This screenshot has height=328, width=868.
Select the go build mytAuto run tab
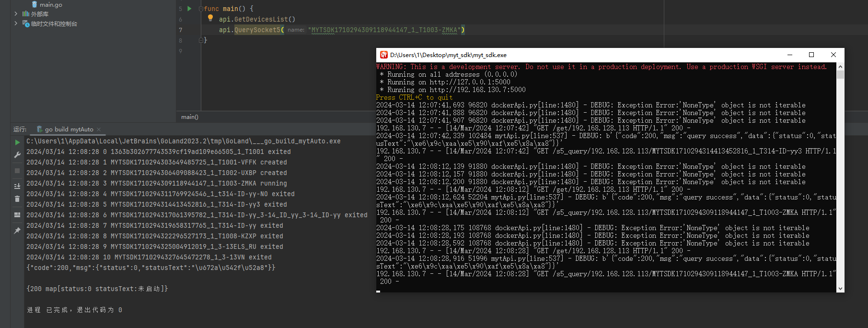tap(69, 129)
